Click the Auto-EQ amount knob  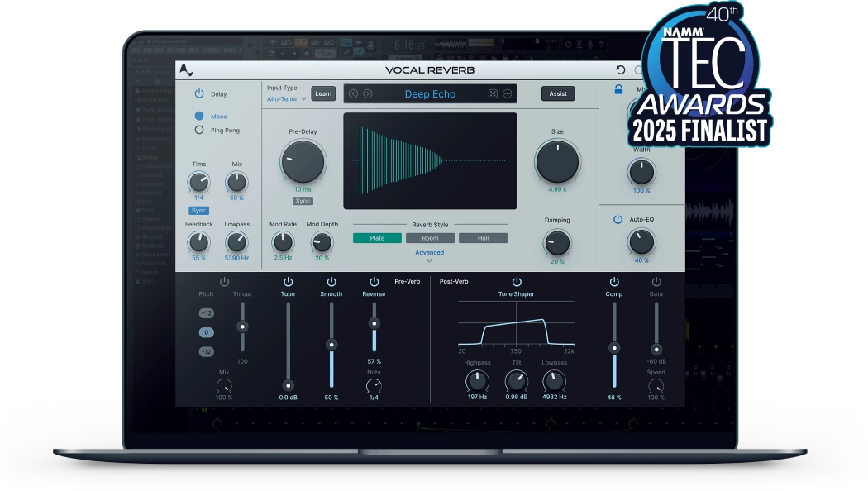point(641,242)
